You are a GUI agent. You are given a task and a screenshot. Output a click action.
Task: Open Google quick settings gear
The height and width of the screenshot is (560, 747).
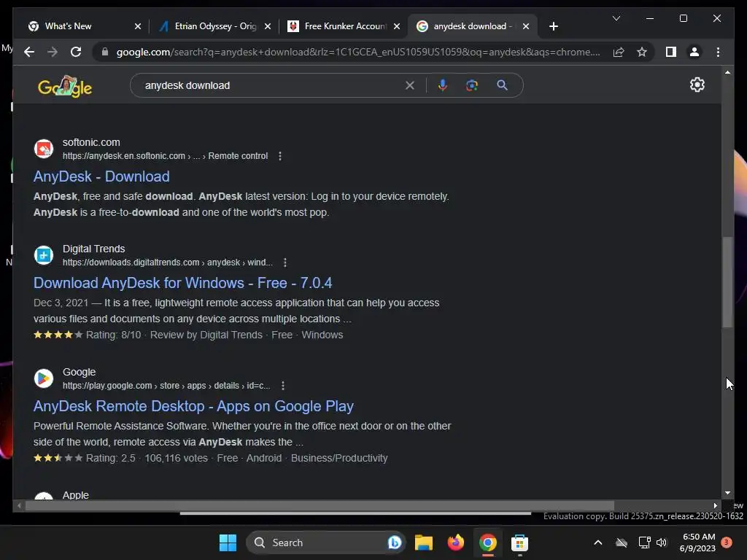tap(697, 85)
